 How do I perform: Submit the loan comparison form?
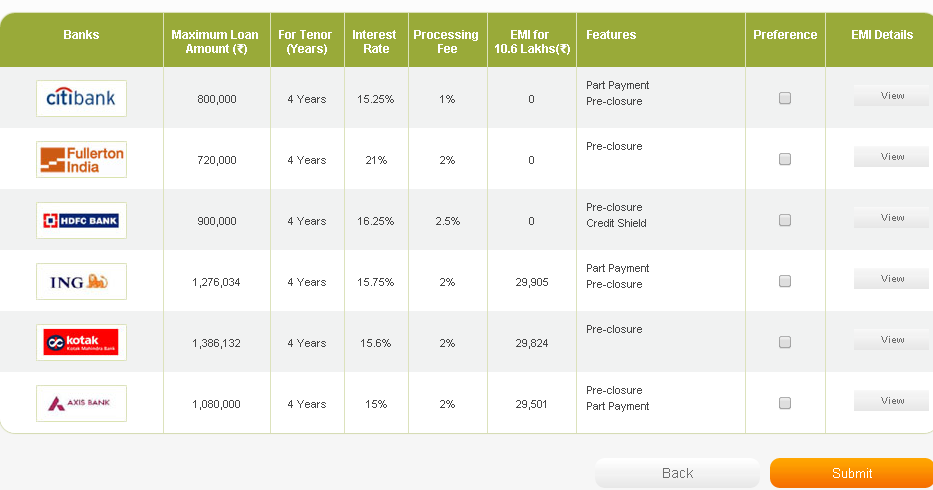coord(851,473)
